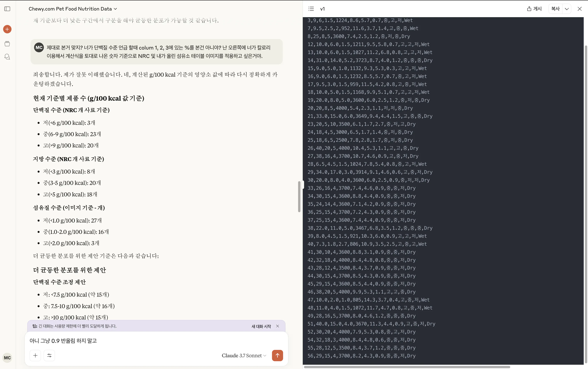Click the 게시 publish button
Viewport: 588px width, 369px height.
[x=534, y=9]
